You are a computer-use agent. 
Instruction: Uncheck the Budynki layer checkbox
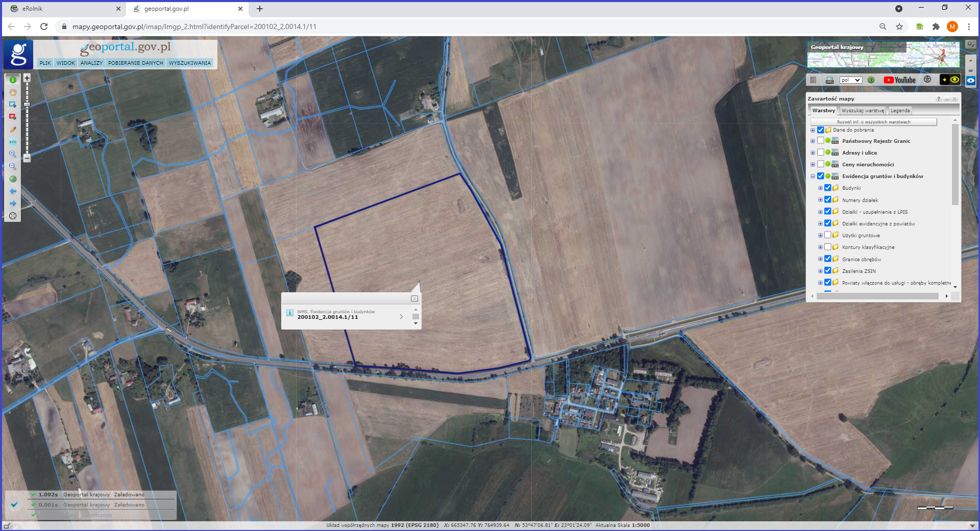point(828,188)
